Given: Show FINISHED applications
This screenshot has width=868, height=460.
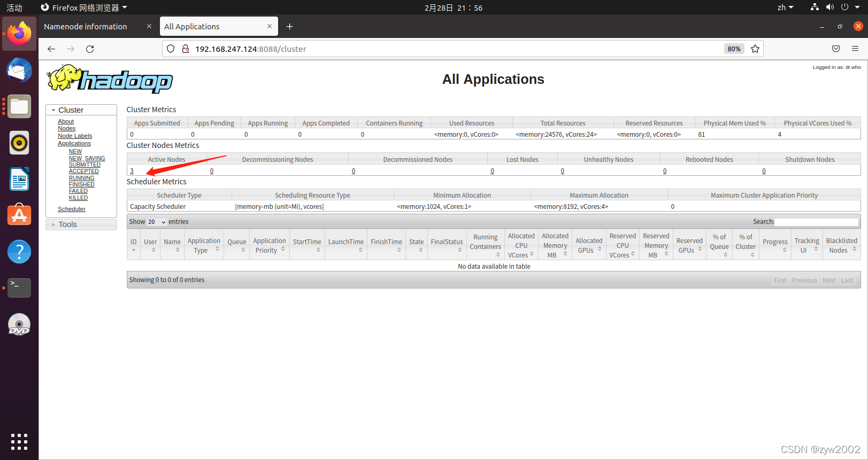Looking at the screenshot, I should click(x=81, y=184).
